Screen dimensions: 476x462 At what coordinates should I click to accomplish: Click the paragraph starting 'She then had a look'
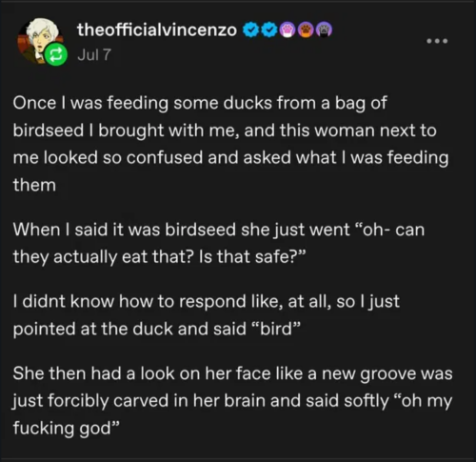click(x=232, y=400)
